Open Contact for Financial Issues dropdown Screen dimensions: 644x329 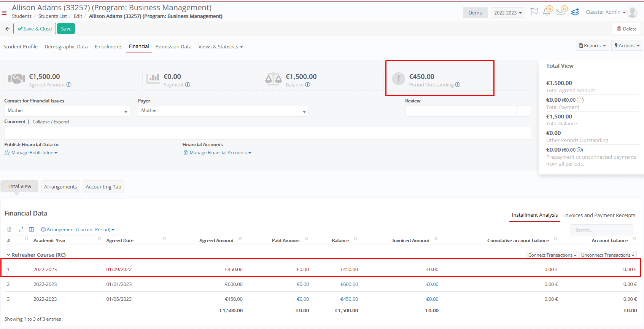coord(67,110)
